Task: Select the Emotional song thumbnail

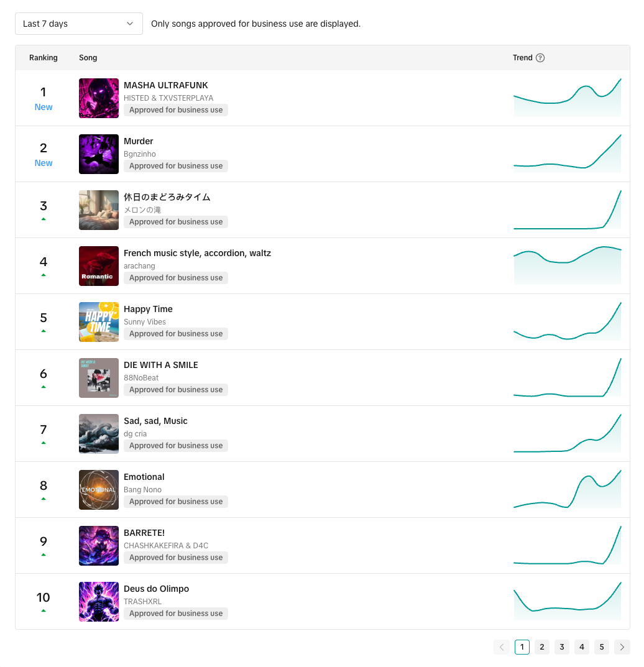Action: click(99, 490)
